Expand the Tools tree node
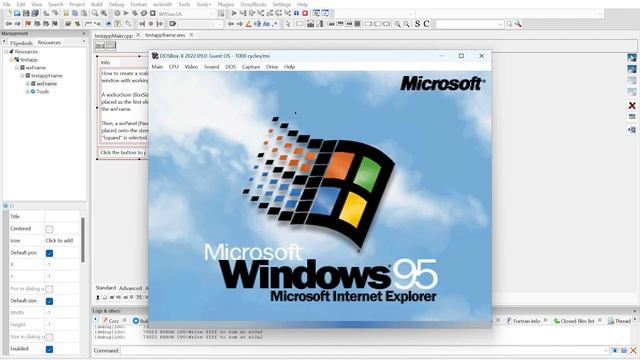 pos(27,91)
